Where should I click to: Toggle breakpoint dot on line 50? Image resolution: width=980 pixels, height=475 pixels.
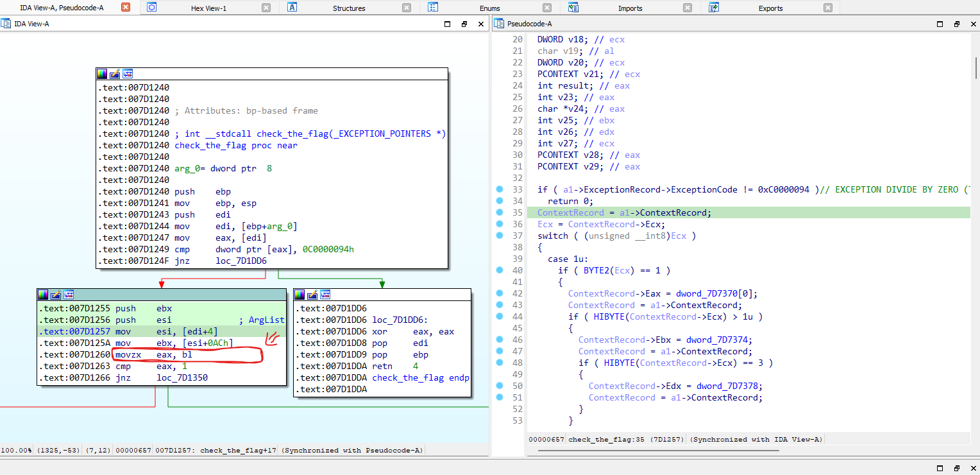pos(500,386)
